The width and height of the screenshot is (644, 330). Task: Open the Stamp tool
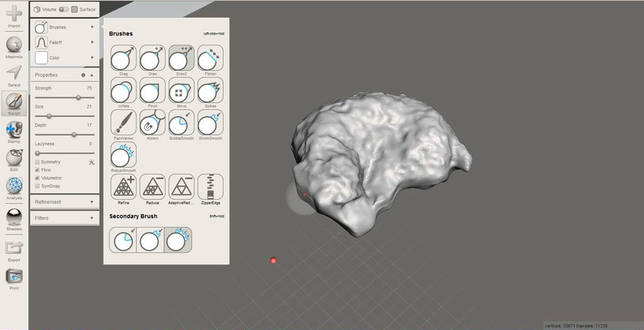(14, 132)
